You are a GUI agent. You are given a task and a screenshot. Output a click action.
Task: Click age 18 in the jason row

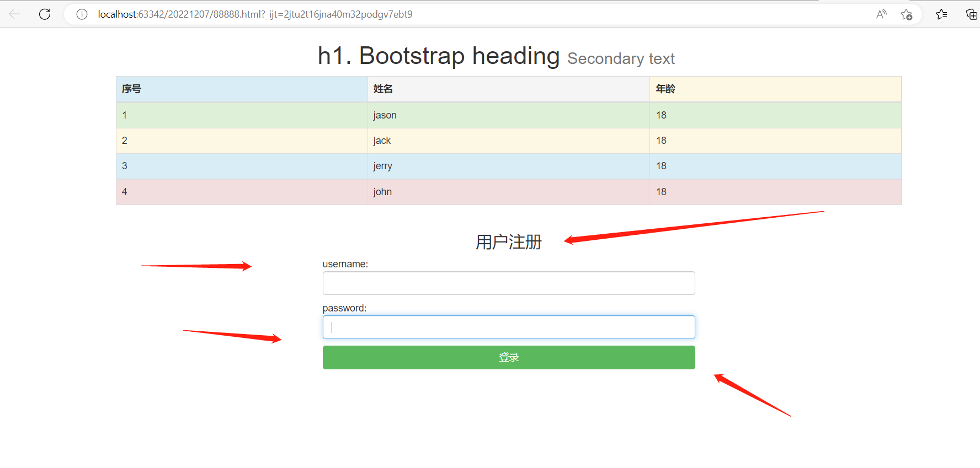tap(775, 115)
